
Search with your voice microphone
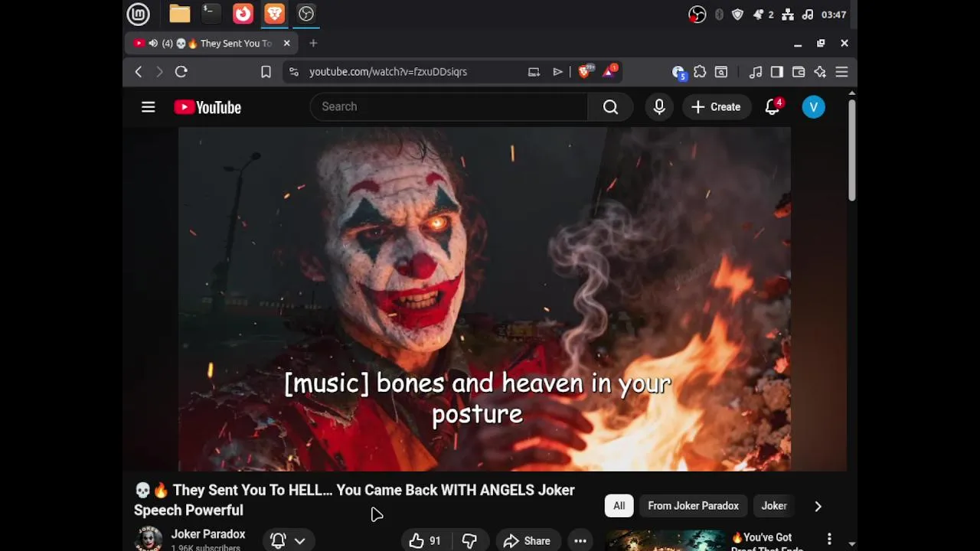[659, 107]
